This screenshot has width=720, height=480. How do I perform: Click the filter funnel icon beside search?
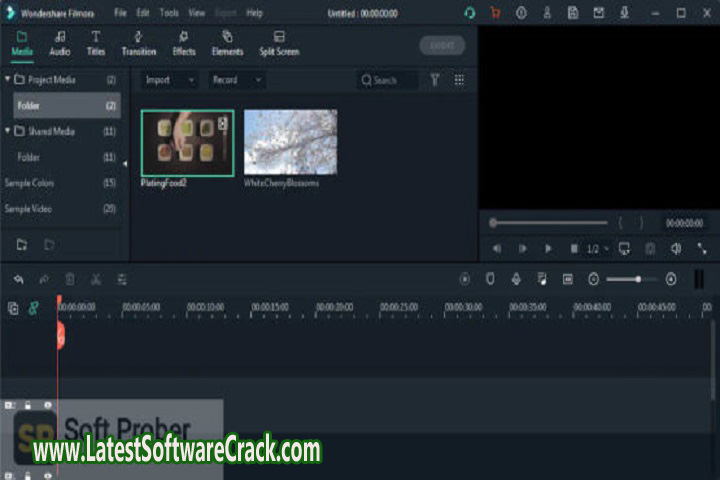434,80
